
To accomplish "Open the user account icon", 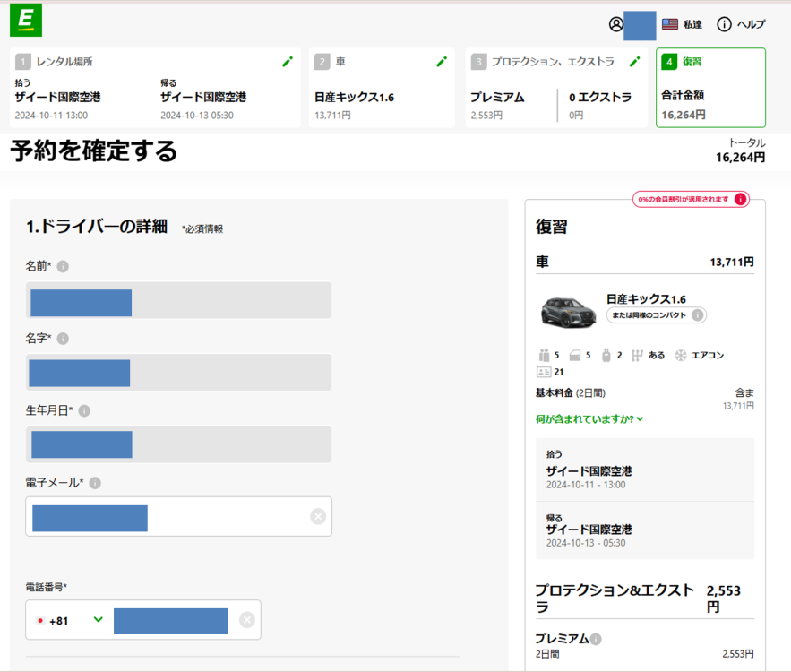I will 615,24.
